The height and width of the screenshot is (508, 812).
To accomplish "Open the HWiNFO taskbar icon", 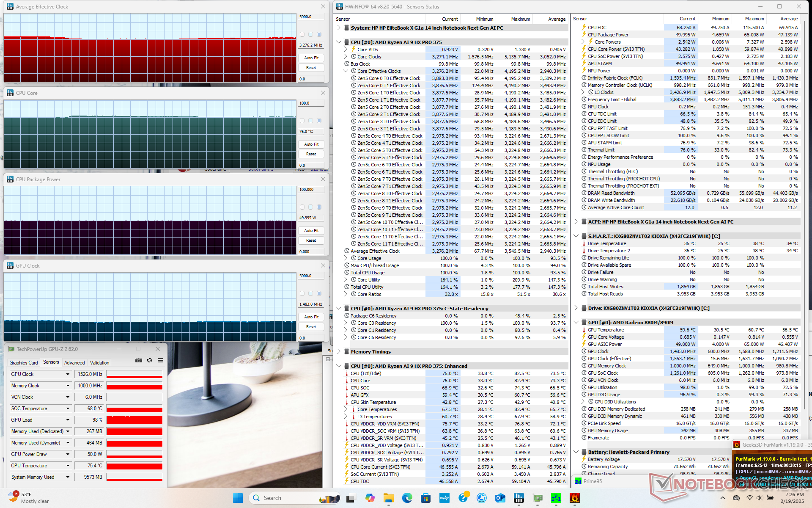I will 519,498.
